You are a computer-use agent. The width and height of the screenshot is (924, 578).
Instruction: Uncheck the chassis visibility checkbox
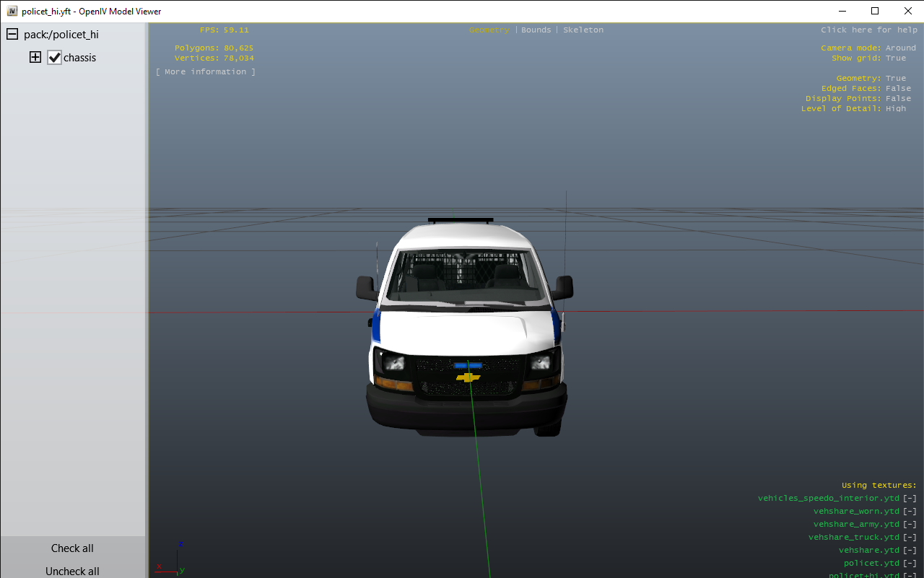coord(55,58)
